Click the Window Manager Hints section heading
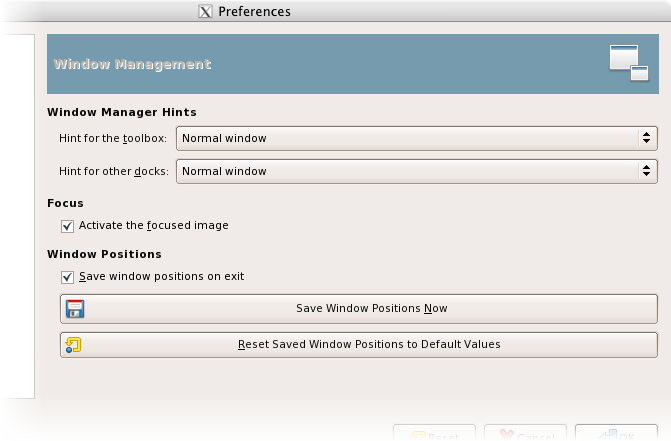The width and height of the screenshot is (671, 441). pos(122,112)
